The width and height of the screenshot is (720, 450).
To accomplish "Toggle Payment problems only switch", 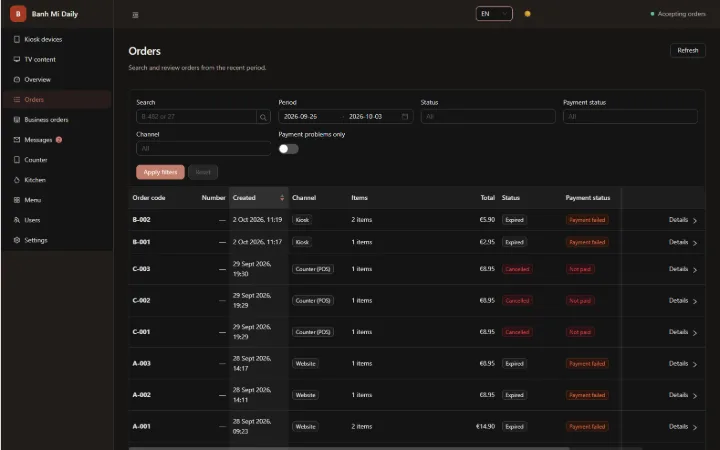I will (x=288, y=149).
